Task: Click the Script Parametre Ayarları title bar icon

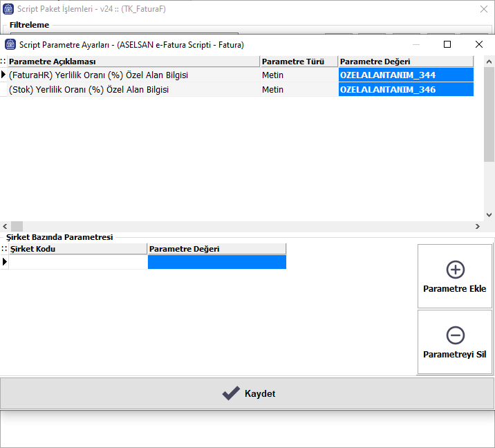Action: click(10, 44)
